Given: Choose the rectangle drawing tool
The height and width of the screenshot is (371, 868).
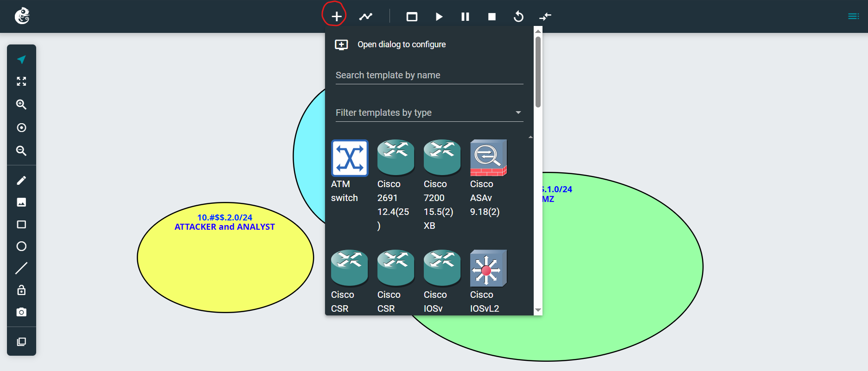Looking at the screenshot, I should [x=21, y=224].
